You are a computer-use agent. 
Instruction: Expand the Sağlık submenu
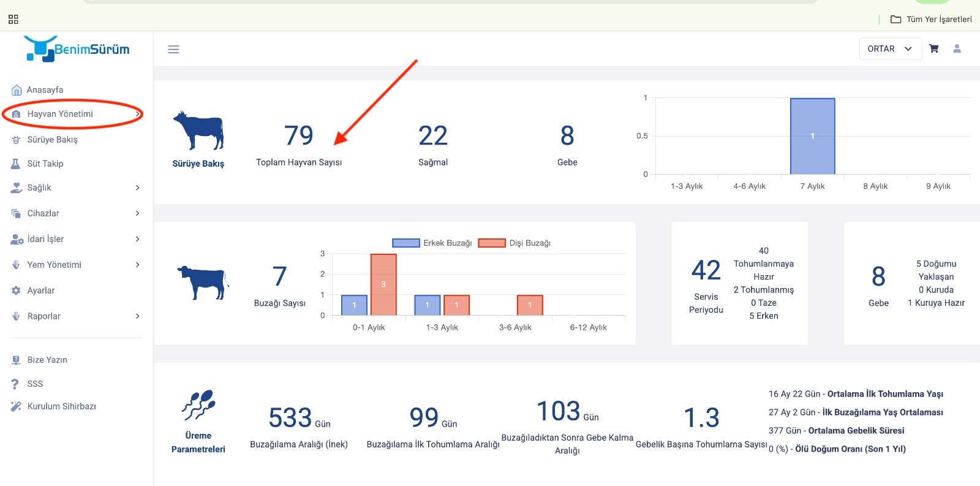[76, 188]
